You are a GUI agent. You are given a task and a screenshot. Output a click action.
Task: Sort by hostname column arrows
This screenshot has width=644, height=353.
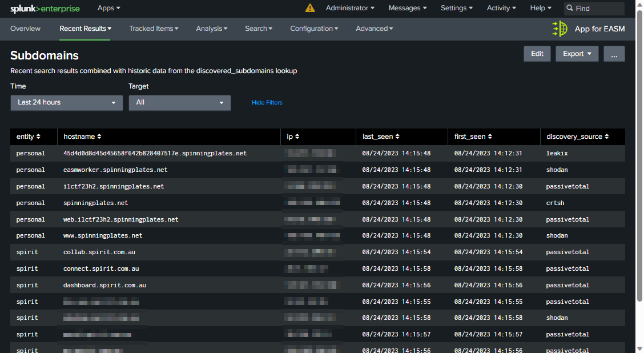click(99, 137)
